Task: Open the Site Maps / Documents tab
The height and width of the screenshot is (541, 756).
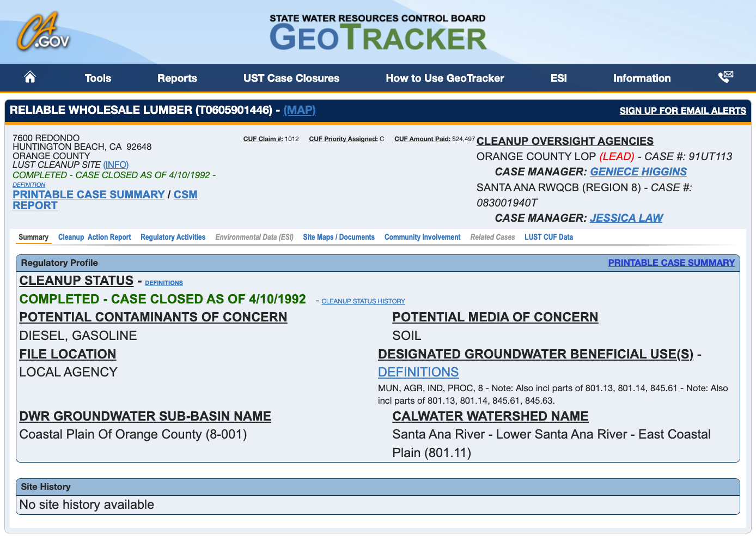Action: [339, 237]
